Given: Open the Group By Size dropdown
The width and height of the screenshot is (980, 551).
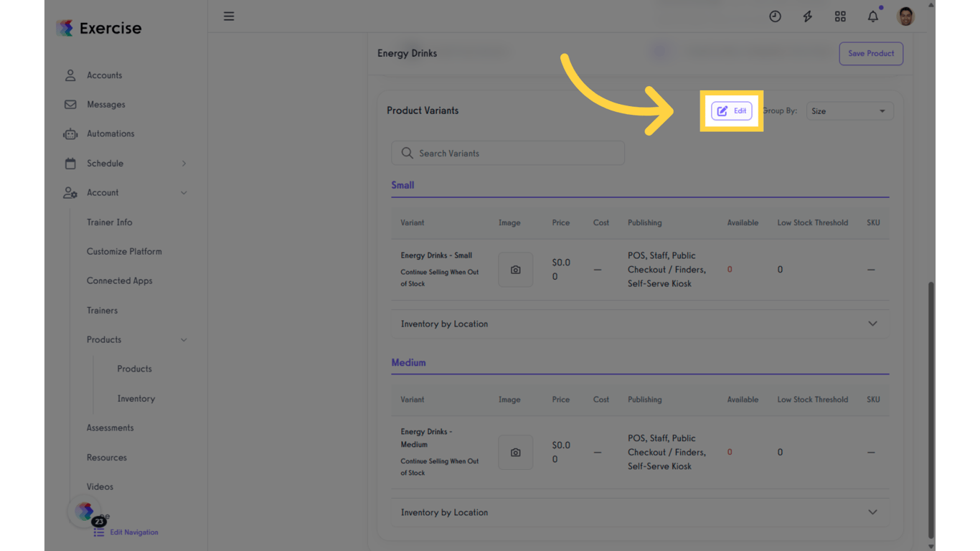Looking at the screenshot, I should click(849, 110).
